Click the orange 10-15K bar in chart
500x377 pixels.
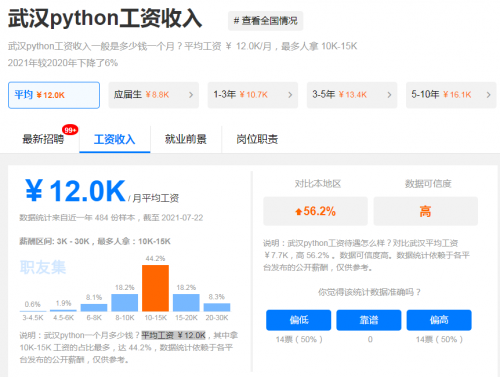click(155, 288)
